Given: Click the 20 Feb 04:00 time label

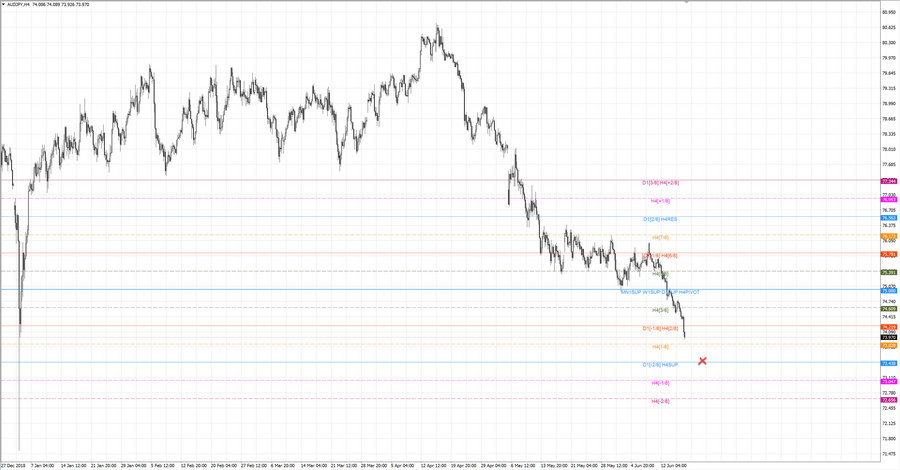Looking at the screenshot, I should pyautogui.click(x=224, y=465).
